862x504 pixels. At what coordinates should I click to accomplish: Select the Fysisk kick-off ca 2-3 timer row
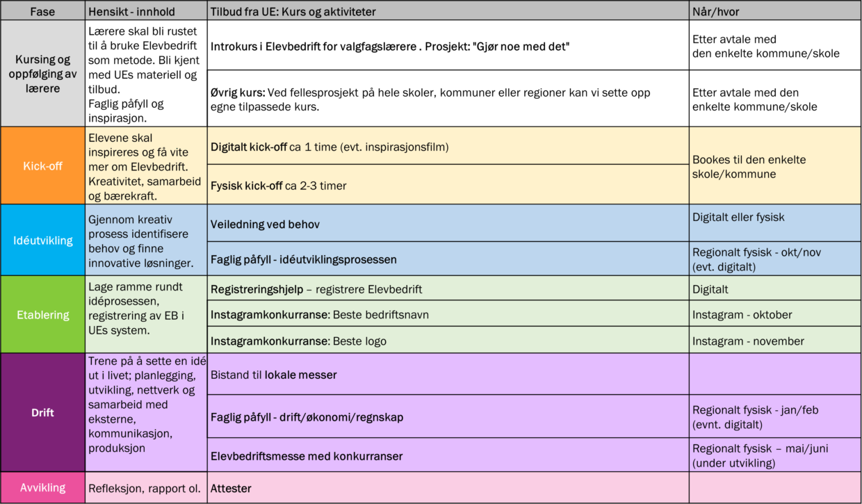click(x=448, y=185)
